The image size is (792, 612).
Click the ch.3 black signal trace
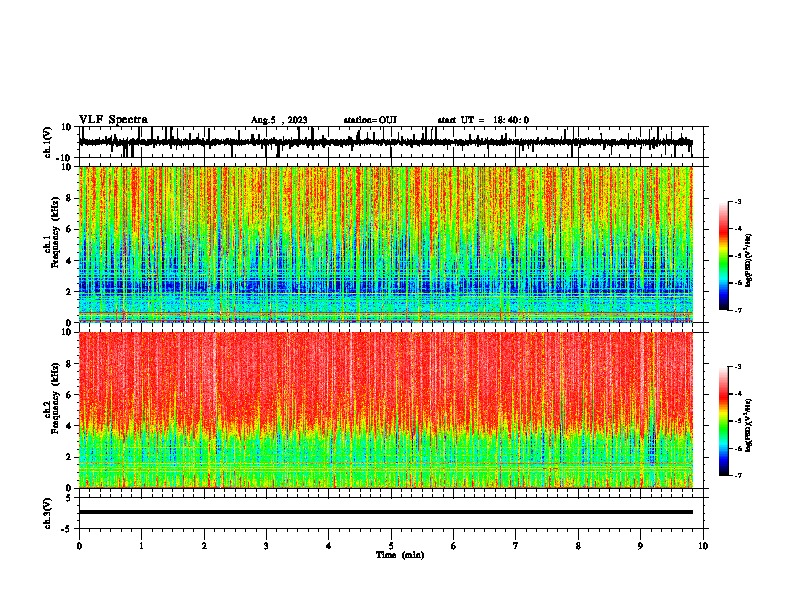pos(386,512)
